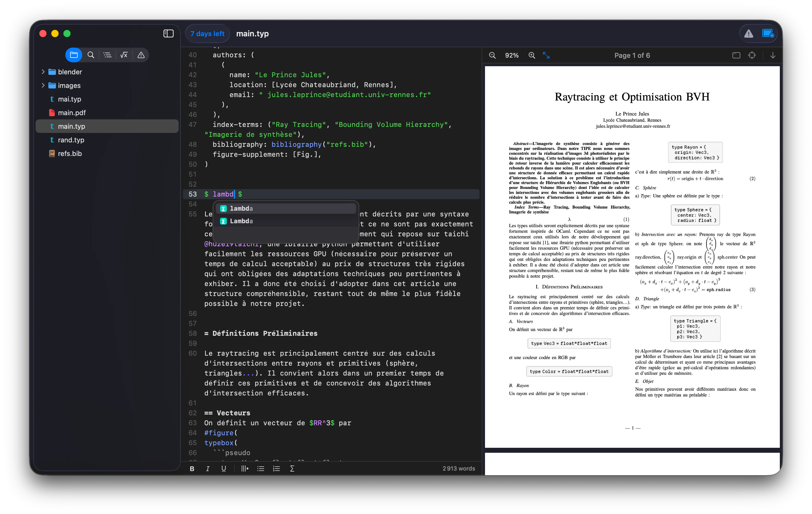Screen dimensions: 812x514
Task: Open the rand.typ file
Action: pyautogui.click(x=107, y=140)
